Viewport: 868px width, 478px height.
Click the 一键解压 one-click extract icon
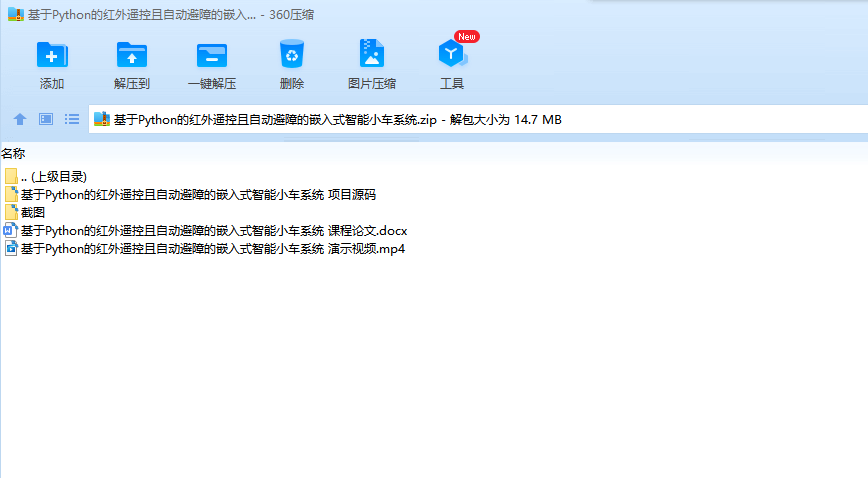tap(212, 55)
